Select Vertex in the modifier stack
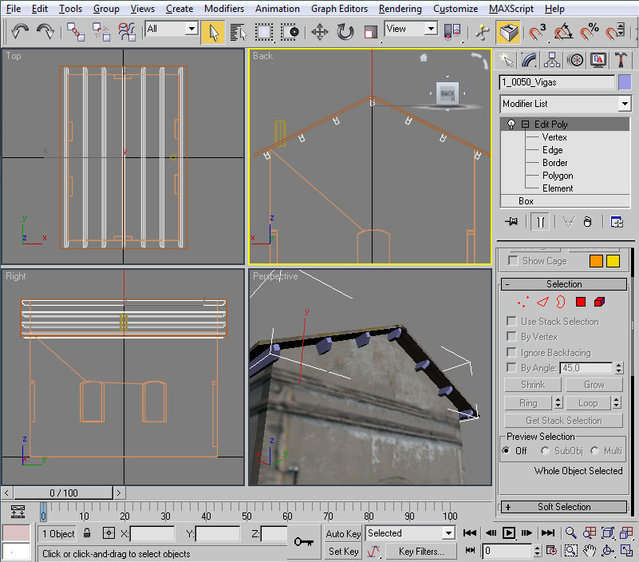This screenshot has width=639, height=562. (554, 137)
